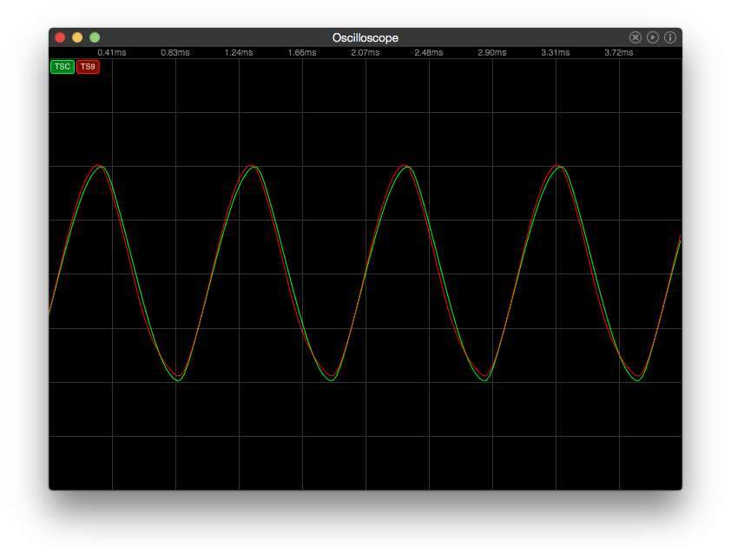Click the 3.72ms time ruler marker

tap(619, 53)
